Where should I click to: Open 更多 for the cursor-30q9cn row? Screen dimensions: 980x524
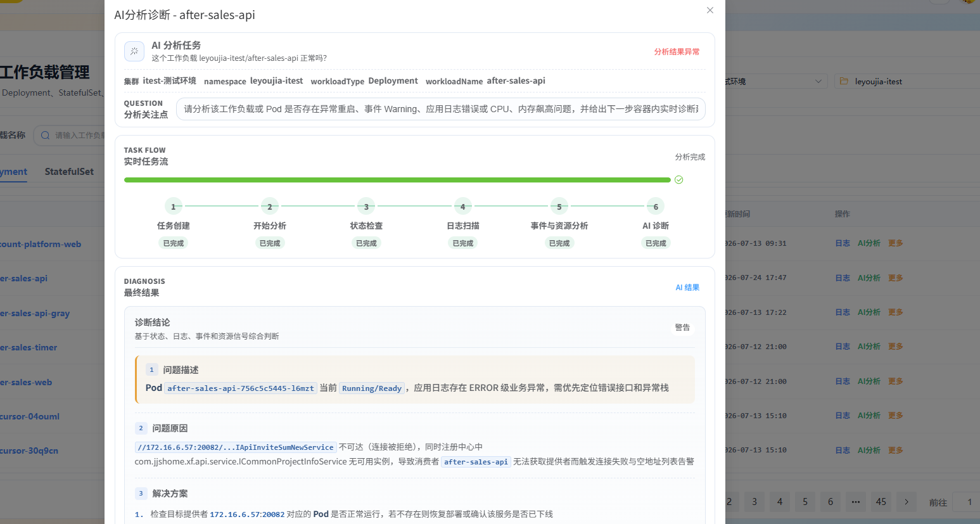pos(896,451)
